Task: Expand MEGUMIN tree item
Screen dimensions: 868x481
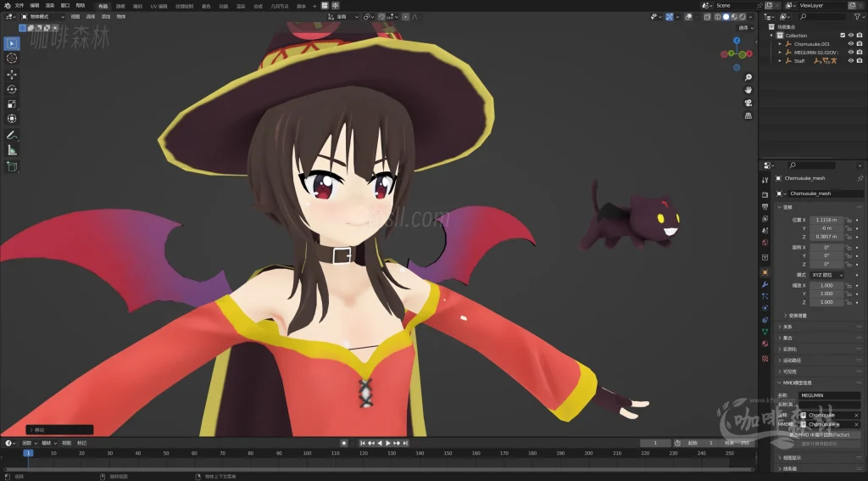Action: coord(780,52)
